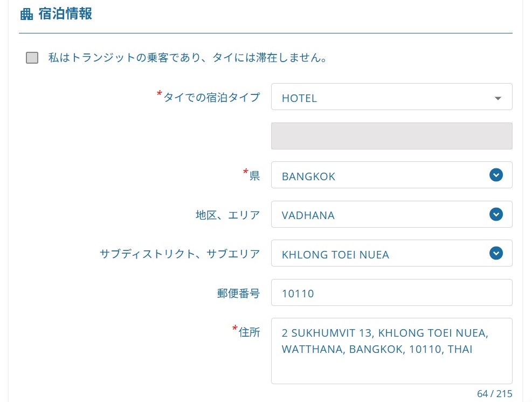Click the address textarea with SUKHUMVIT 13
The height and width of the screenshot is (402, 532).
[x=391, y=351]
